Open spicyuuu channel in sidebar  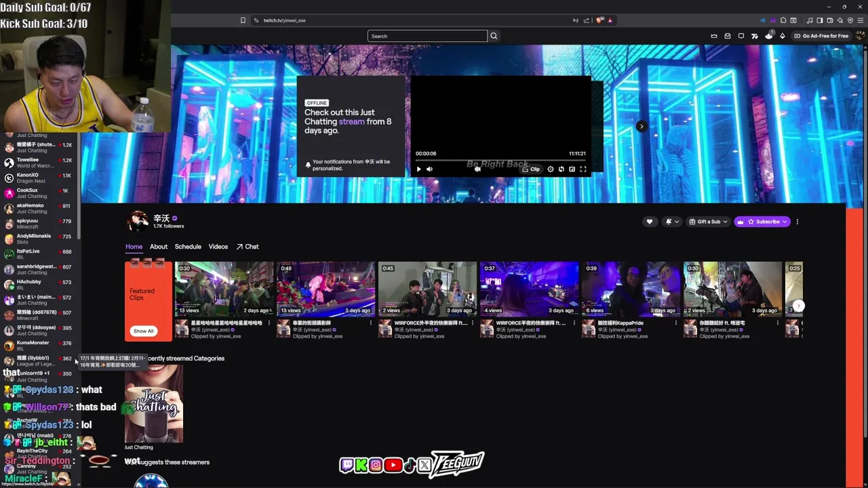pos(39,224)
